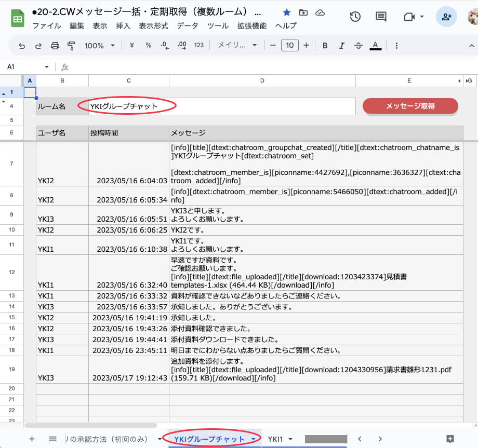Open the ツール menu
Viewport: 478px width, 448px height.
tap(218, 26)
